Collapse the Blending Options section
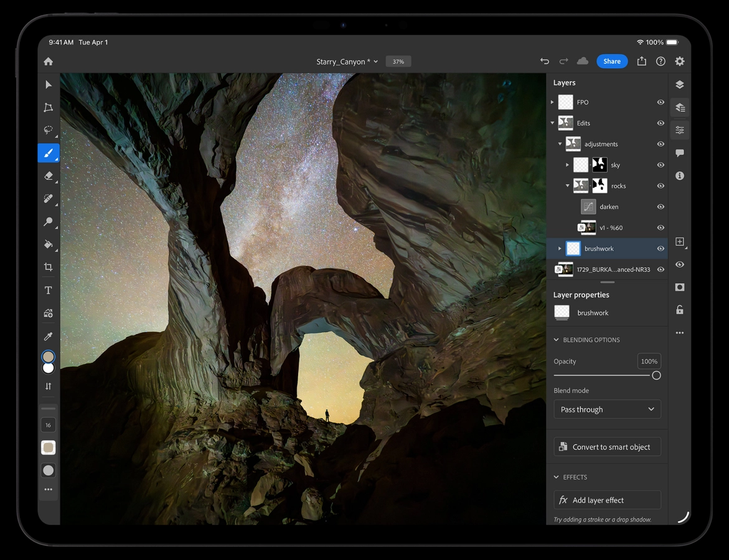 point(556,340)
